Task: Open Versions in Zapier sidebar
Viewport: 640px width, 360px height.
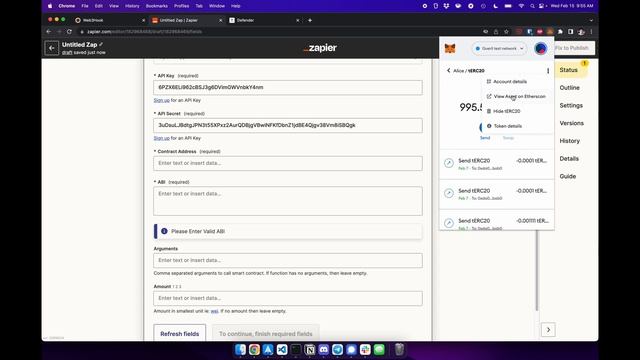Action: tap(571, 123)
